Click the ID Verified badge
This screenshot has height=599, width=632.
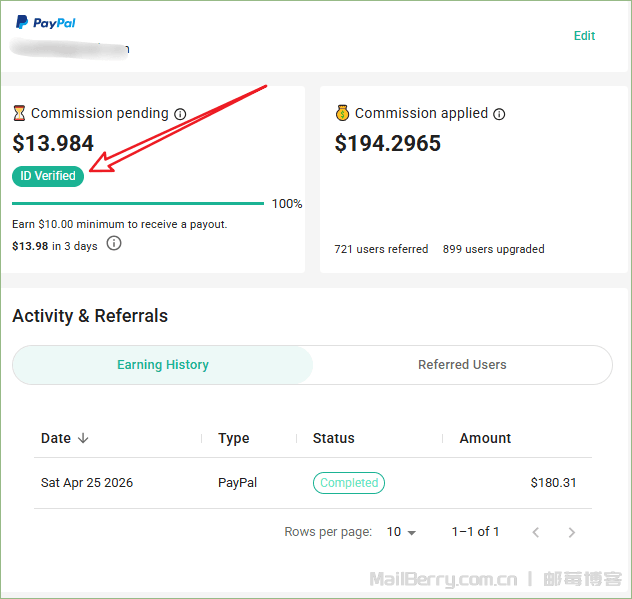pos(48,176)
